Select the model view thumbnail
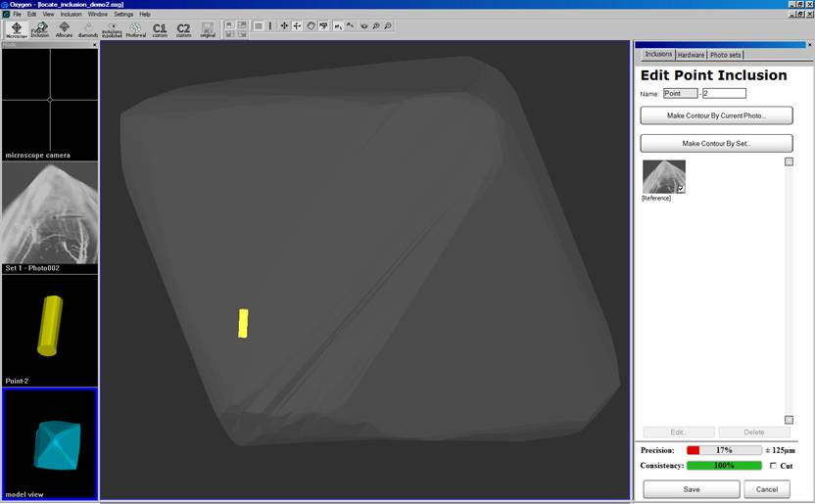 50,444
